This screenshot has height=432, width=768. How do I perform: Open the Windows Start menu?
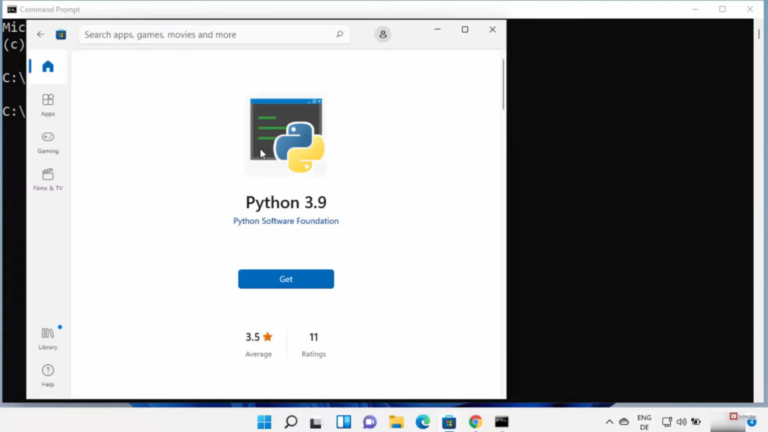(264, 422)
